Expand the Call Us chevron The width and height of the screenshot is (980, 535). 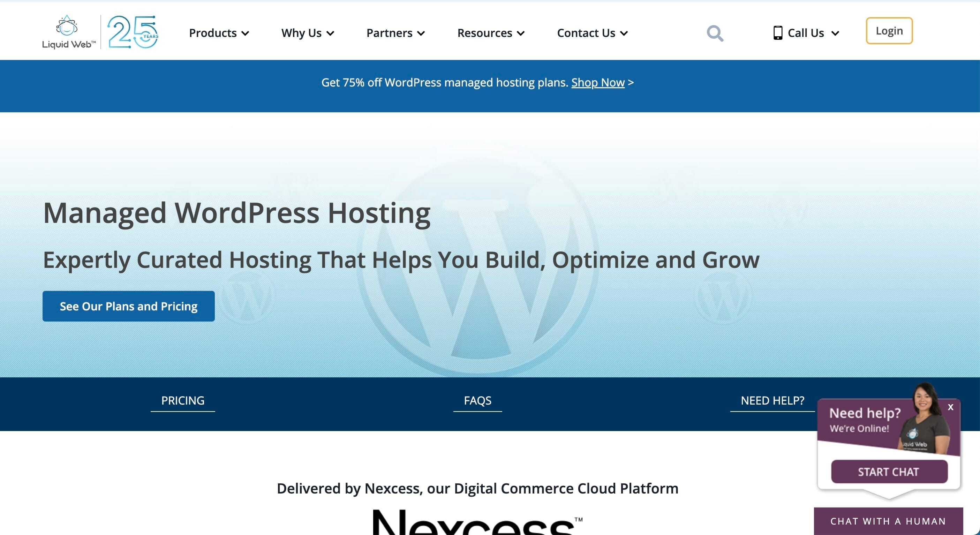pyautogui.click(x=835, y=33)
